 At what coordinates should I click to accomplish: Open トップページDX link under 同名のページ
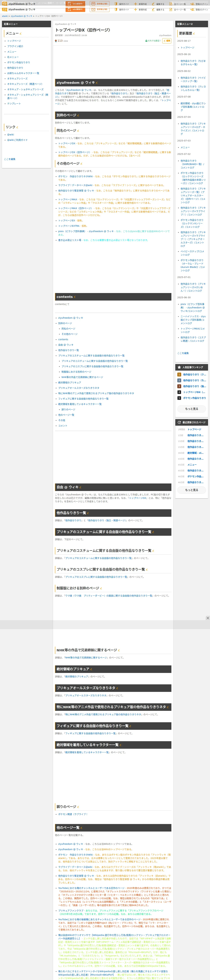(x=67, y=143)
